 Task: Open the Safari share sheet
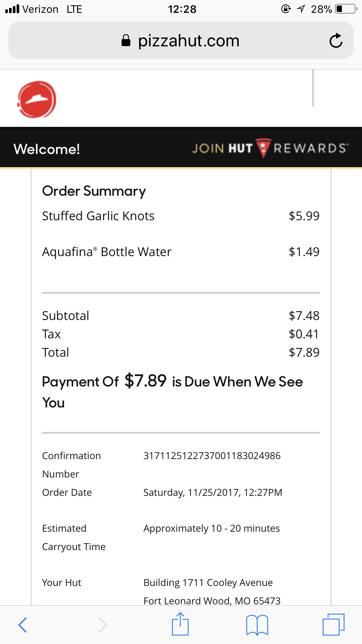pos(180,624)
